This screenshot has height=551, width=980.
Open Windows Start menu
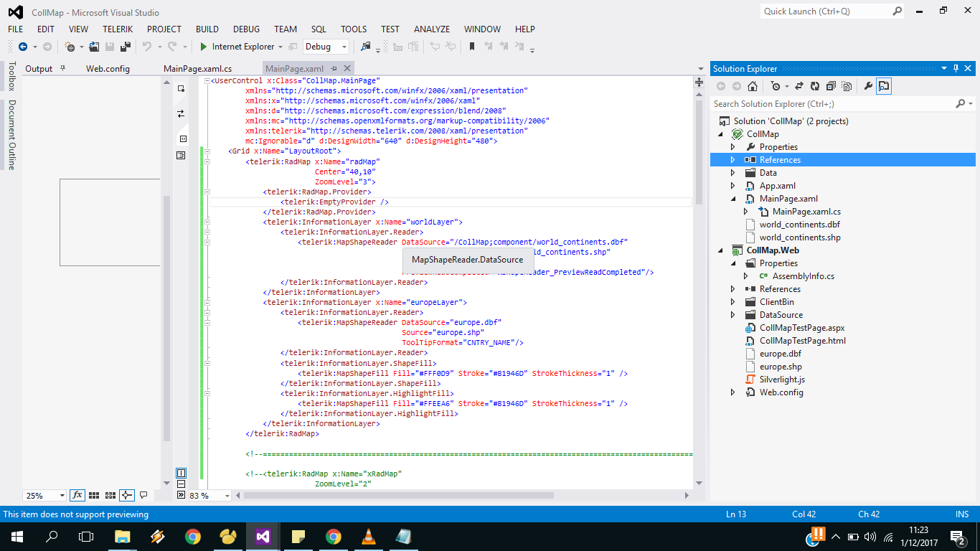coord(17,536)
